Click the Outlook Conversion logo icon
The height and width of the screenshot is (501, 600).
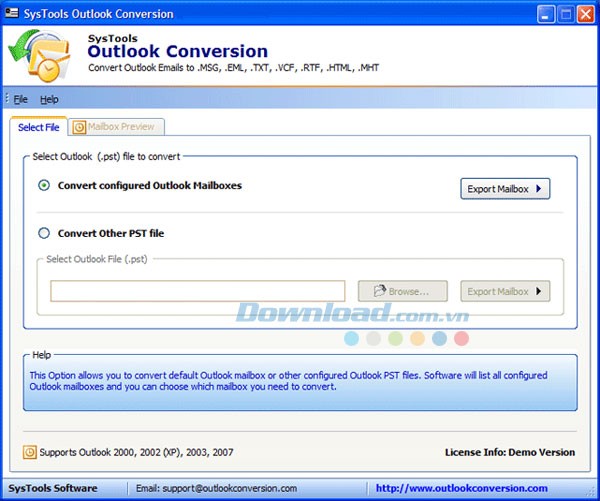coord(39,55)
